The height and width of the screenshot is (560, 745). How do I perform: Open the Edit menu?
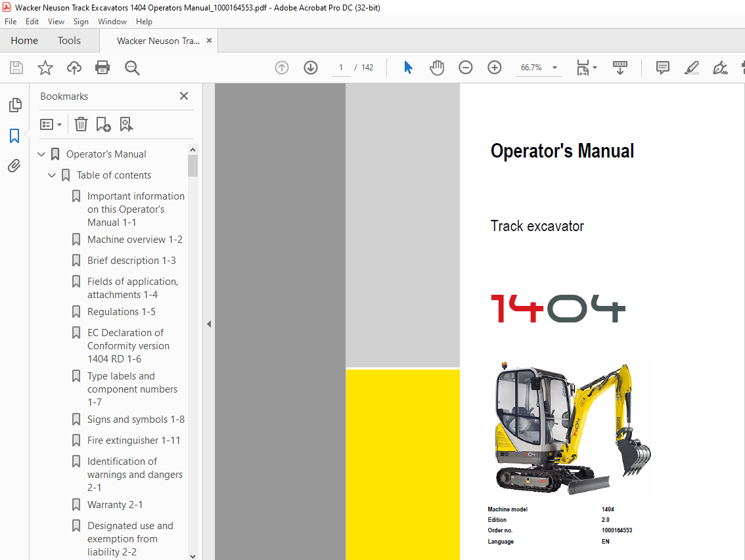point(32,22)
